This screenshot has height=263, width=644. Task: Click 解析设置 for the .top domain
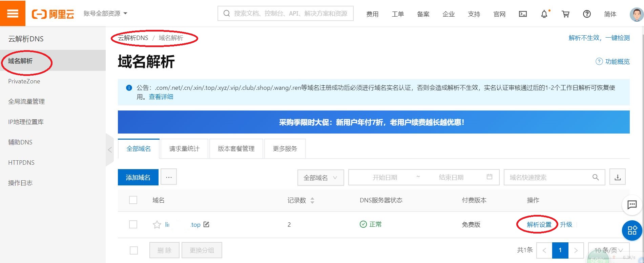(x=539, y=224)
